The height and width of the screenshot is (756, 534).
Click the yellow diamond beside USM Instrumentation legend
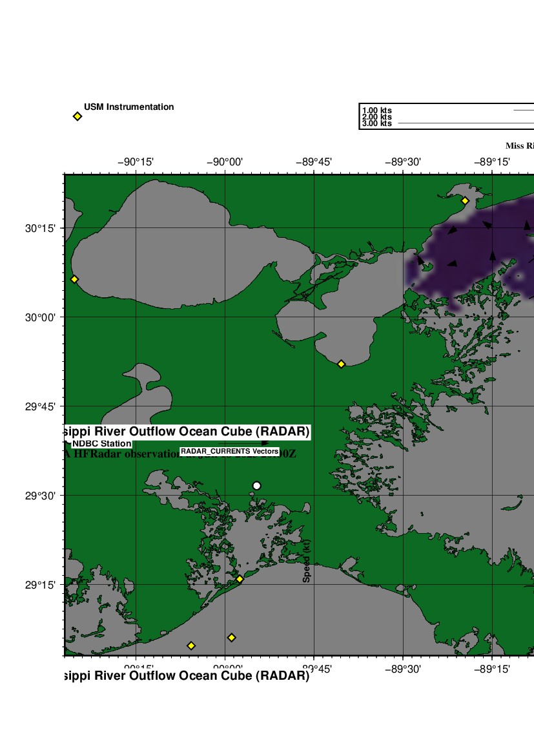[77, 116]
